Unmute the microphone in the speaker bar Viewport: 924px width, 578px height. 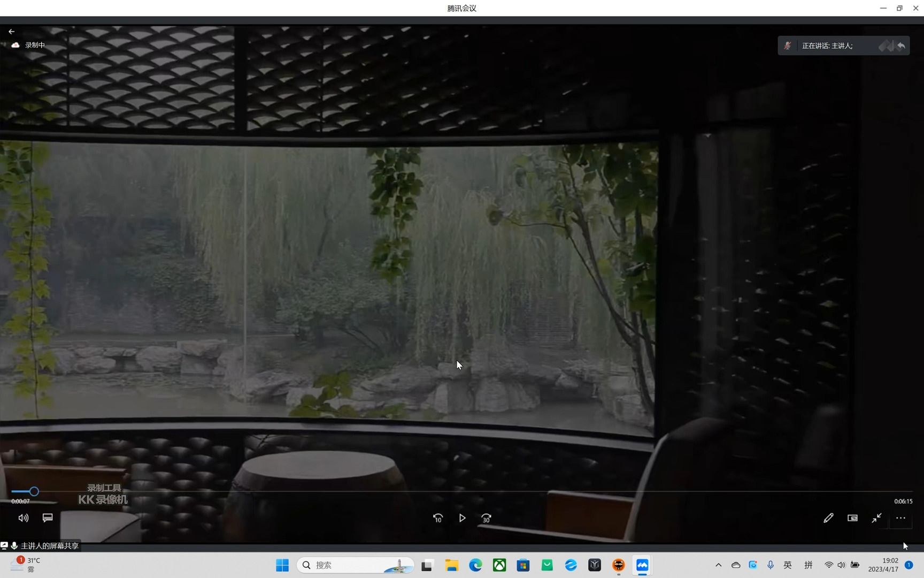pyautogui.click(x=788, y=46)
